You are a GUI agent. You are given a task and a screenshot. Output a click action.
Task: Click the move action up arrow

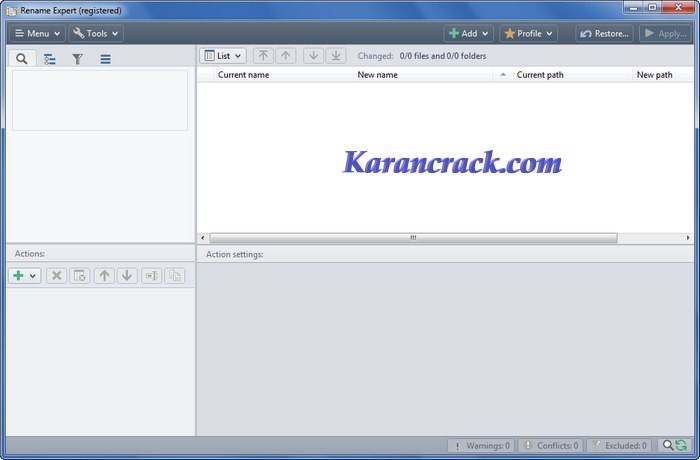(x=104, y=276)
